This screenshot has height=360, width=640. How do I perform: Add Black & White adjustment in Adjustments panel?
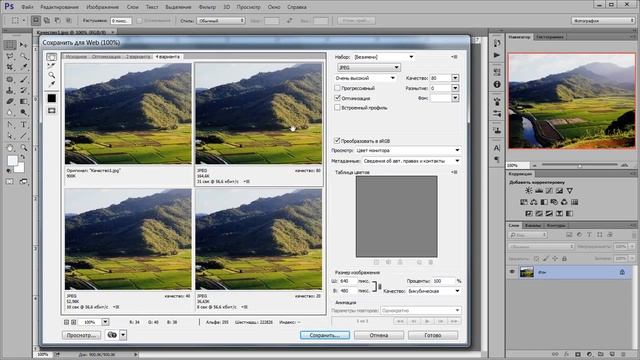[x=544, y=202]
